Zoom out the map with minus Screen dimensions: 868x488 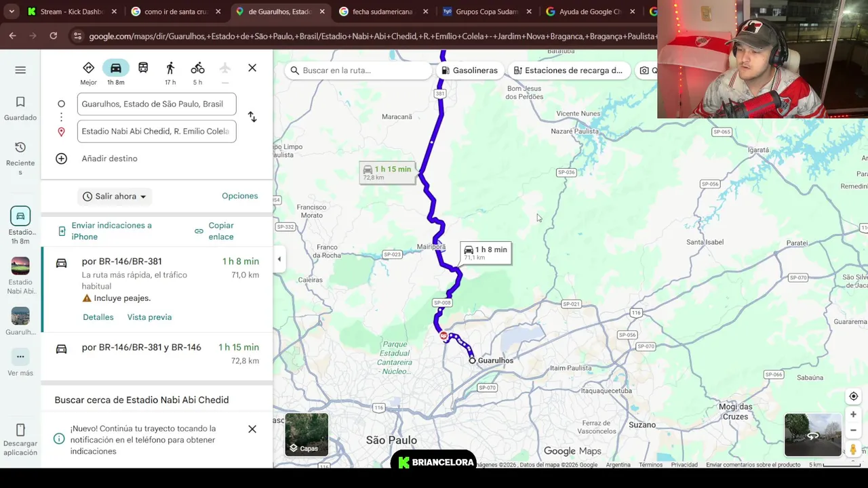[854, 430]
